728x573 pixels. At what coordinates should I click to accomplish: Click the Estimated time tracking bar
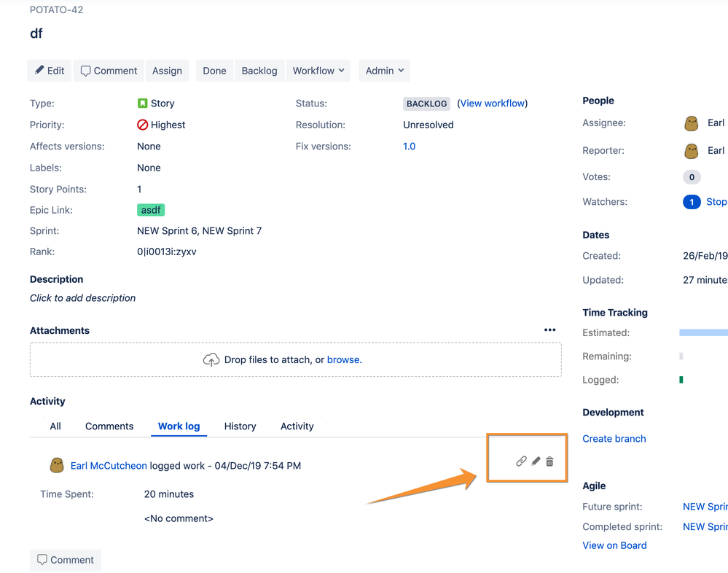pyautogui.click(x=703, y=332)
